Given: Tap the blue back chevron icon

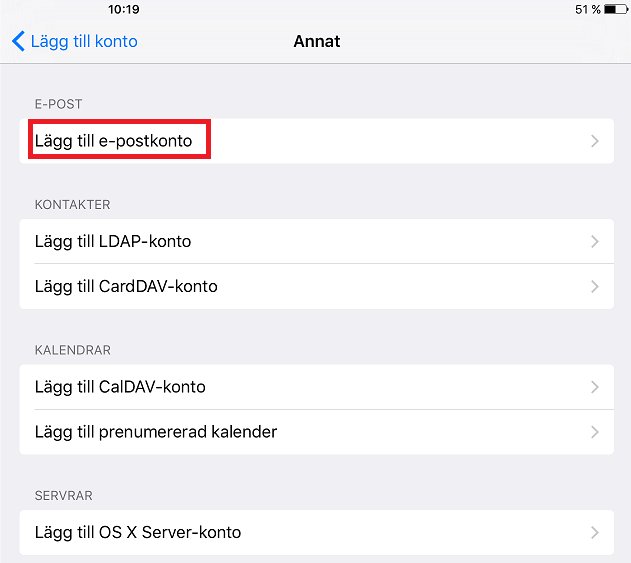Looking at the screenshot, I should [19, 41].
